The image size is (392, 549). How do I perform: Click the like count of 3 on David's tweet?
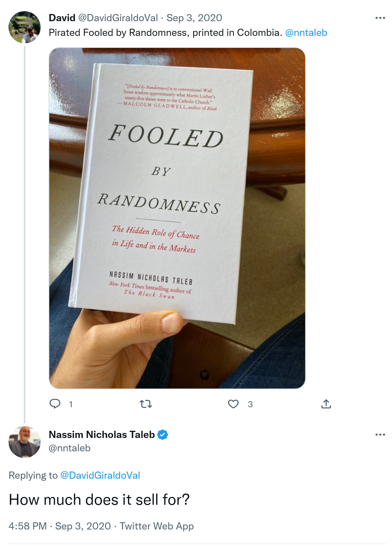tap(250, 404)
